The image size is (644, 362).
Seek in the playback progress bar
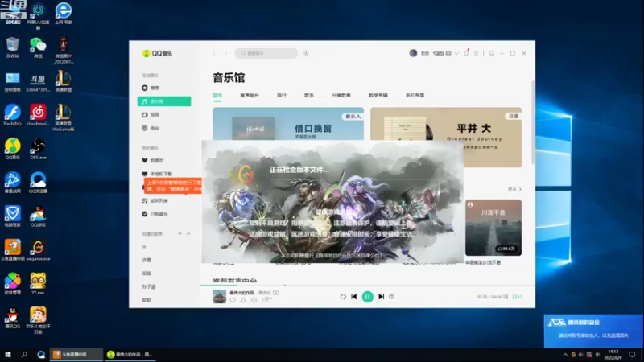(367, 285)
